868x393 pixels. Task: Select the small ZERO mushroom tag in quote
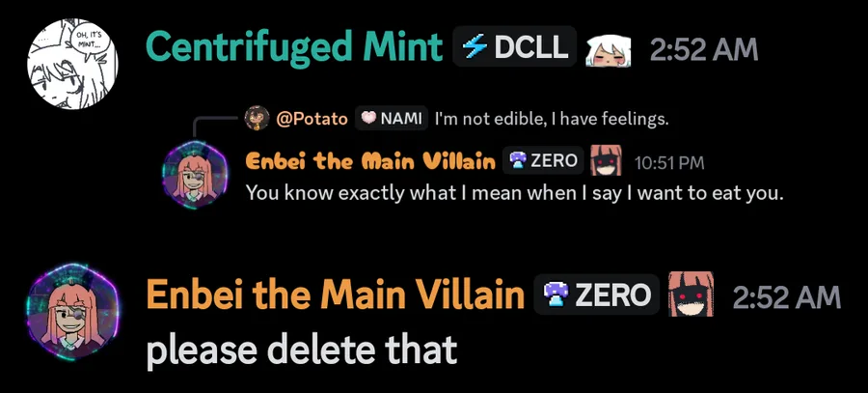pyautogui.click(x=543, y=160)
